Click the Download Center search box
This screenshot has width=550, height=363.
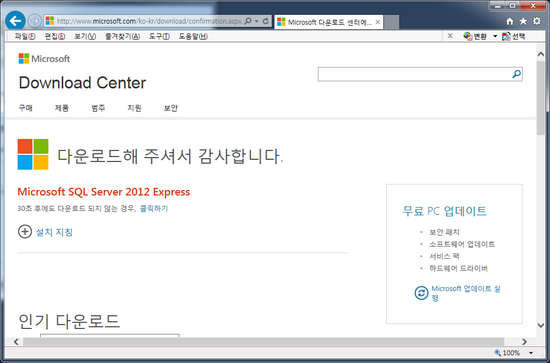pyautogui.click(x=414, y=74)
